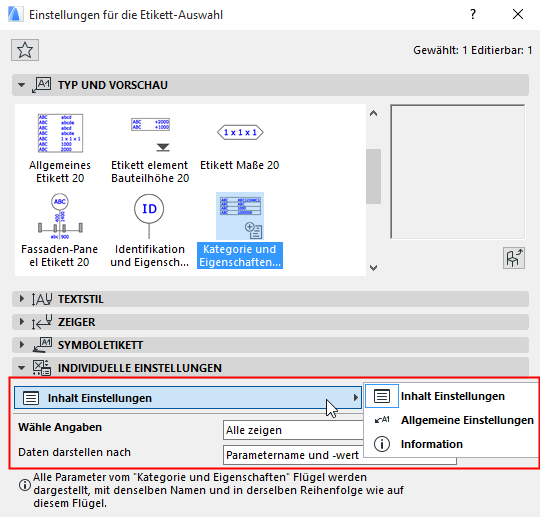Screen dimensions: 540x517
Task: Click the 'Gewählt: 1 Editierbar: 1' status text
Action: click(472, 50)
